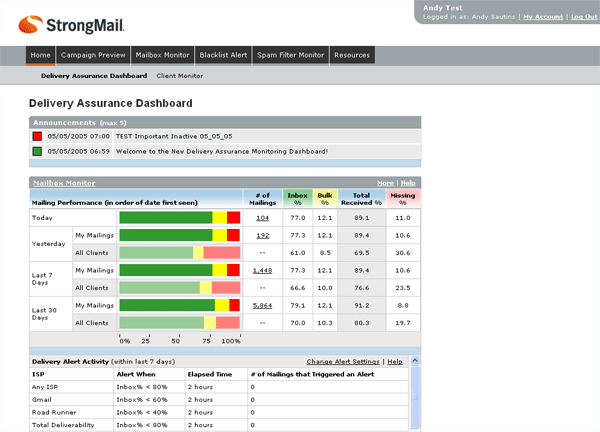Open the 192 mailings link for Yesterday
Screen dimensions: 600x432
coord(262,235)
